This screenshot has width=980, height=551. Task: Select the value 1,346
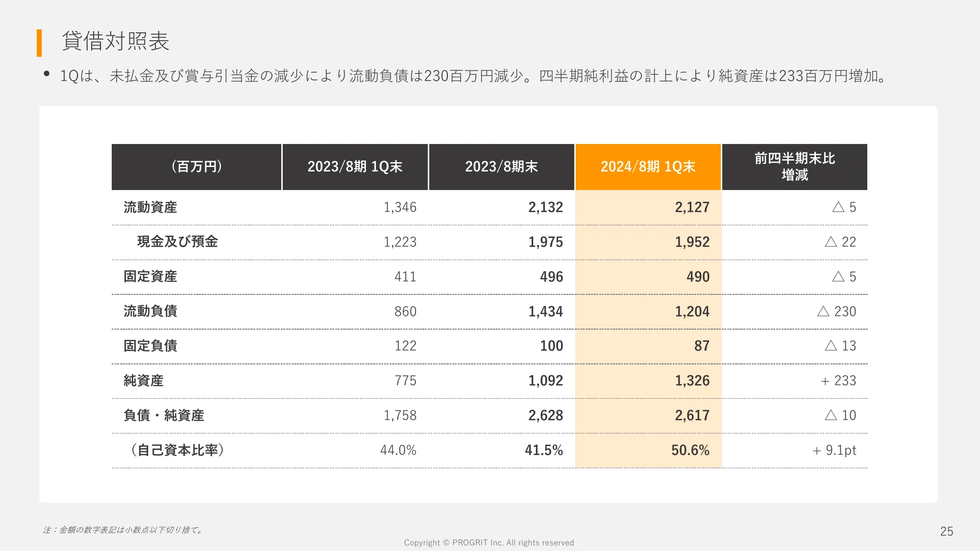[400, 207]
